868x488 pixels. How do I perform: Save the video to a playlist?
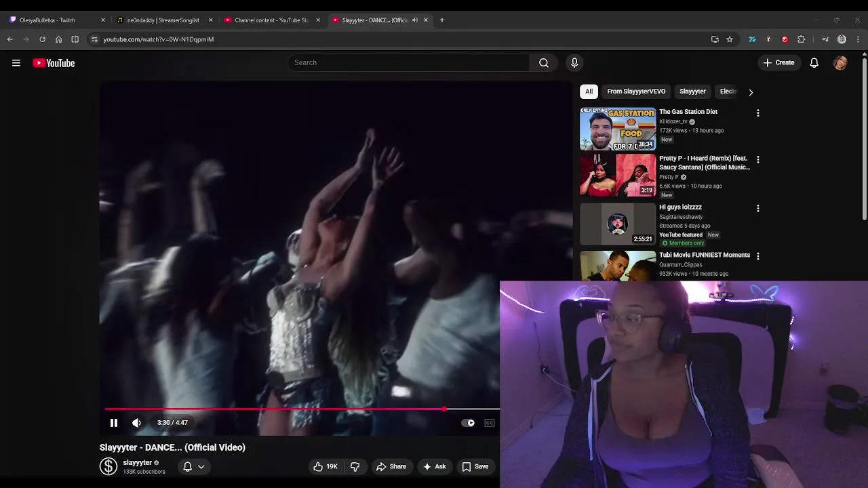pos(475,466)
